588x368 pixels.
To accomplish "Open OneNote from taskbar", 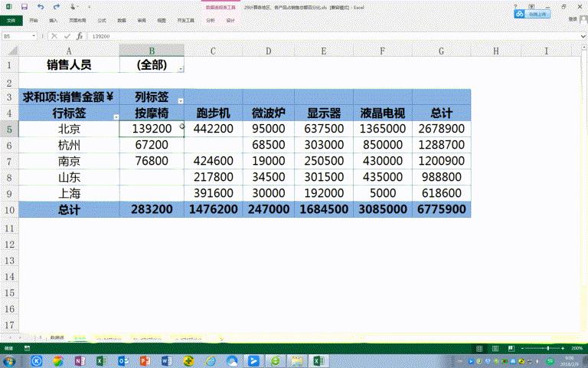I will click(80, 361).
